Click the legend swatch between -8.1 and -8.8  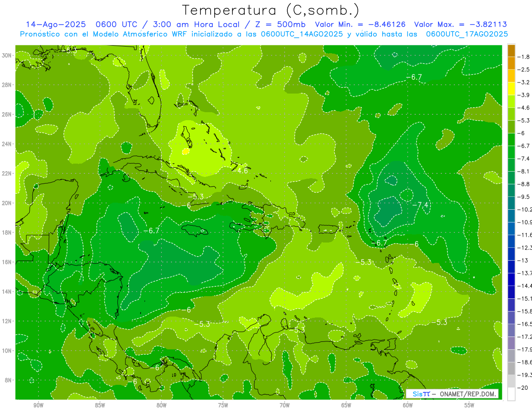(x=511, y=178)
